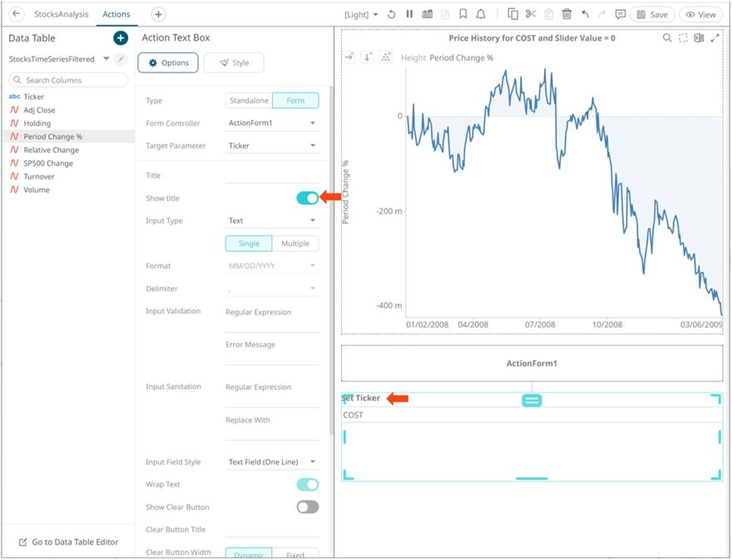Click the Save button

point(652,14)
